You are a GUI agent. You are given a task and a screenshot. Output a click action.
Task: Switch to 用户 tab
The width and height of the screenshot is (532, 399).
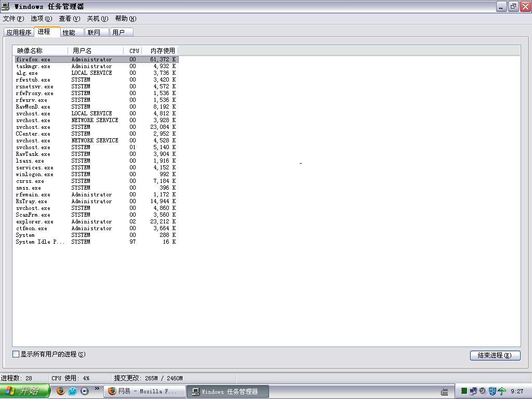pyautogui.click(x=121, y=33)
